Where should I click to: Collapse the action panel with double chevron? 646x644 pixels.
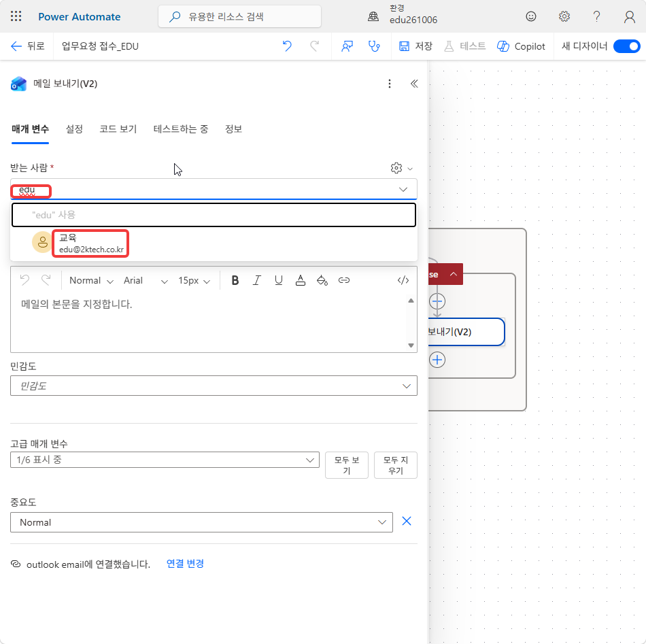[x=414, y=84]
